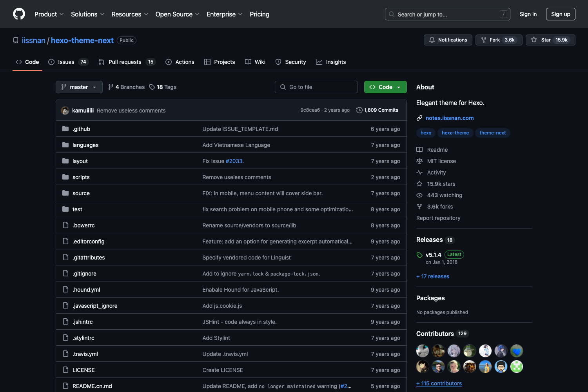Click the commit history clock icon

(359, 110)
